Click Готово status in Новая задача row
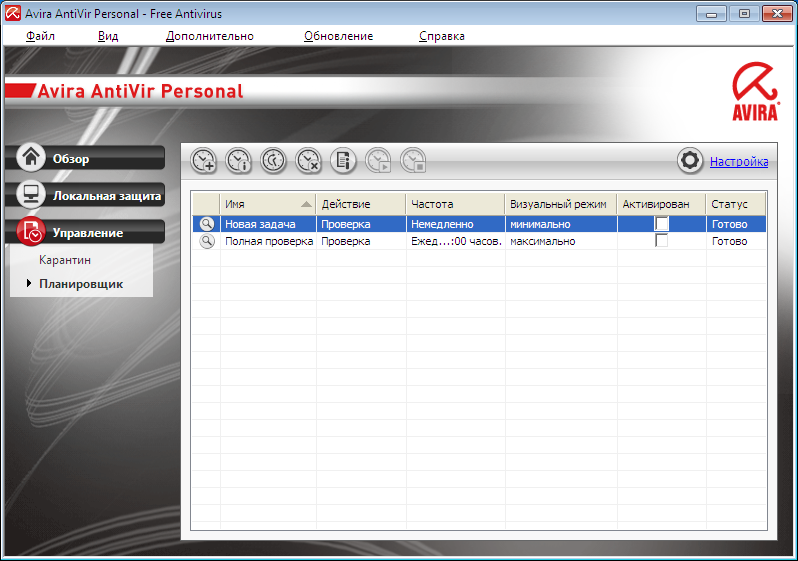The image size is (798, 561). click(736, 224)
